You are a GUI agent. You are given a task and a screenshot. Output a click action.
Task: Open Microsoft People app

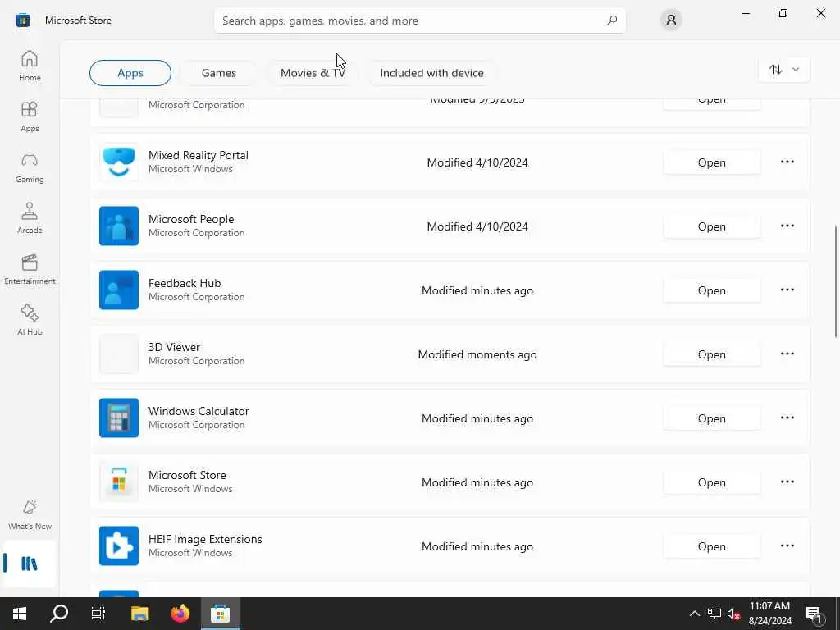pos(711,226)
